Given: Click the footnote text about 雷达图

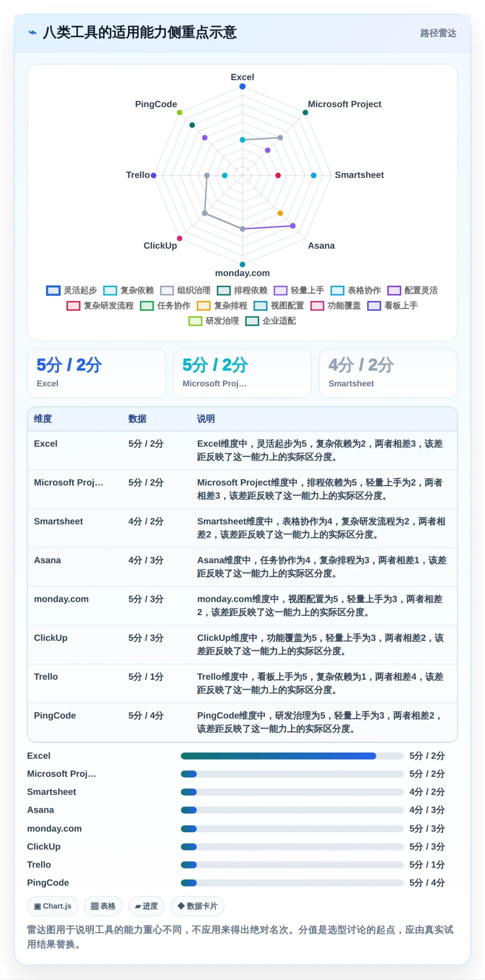Looking at the screenshot, I should pyautogui.click(x=240, y=937).
